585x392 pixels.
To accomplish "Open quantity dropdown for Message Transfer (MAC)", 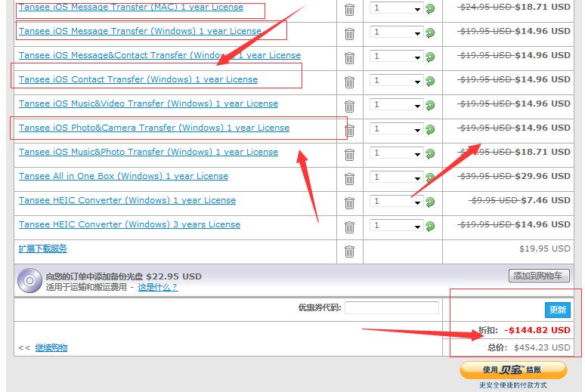I will 397,8.
